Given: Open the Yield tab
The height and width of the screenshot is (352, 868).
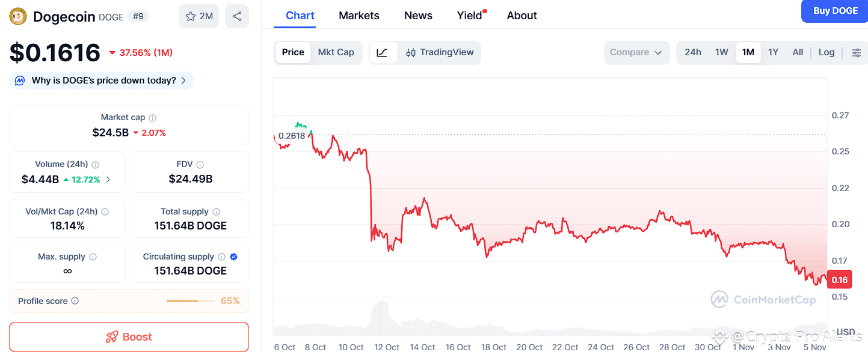Looking at the screenshot, I should click(470, 16).
